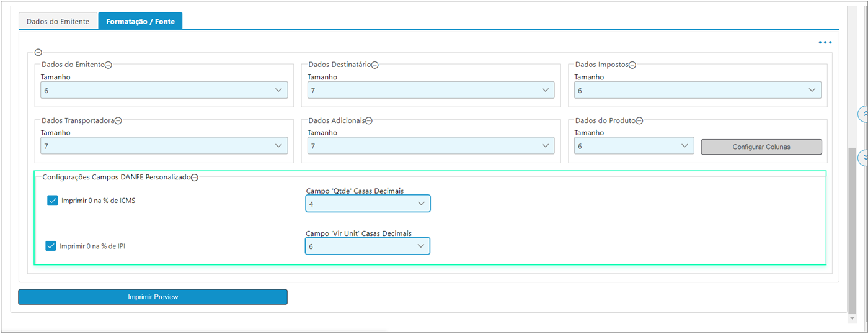This screenshot has width=868, height=334.
Task: Collapse the Dados do Produto group icon
Action: point(639,120)
